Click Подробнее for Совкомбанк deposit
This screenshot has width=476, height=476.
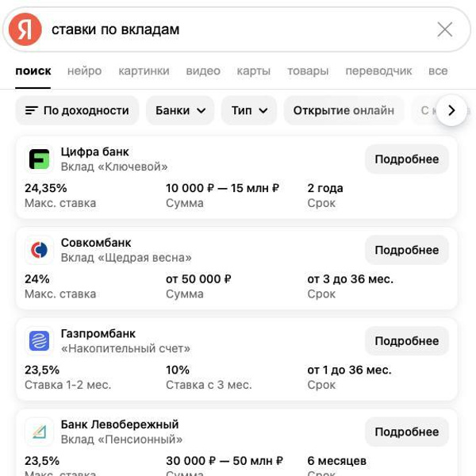pos(406,251)
